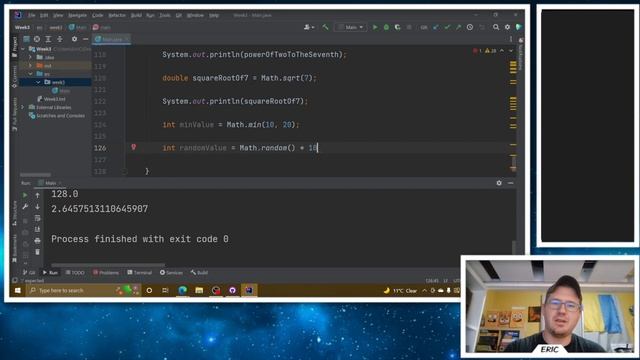Open the Problems tool window tab
640x360 pixels.
[x=105, y=273]
